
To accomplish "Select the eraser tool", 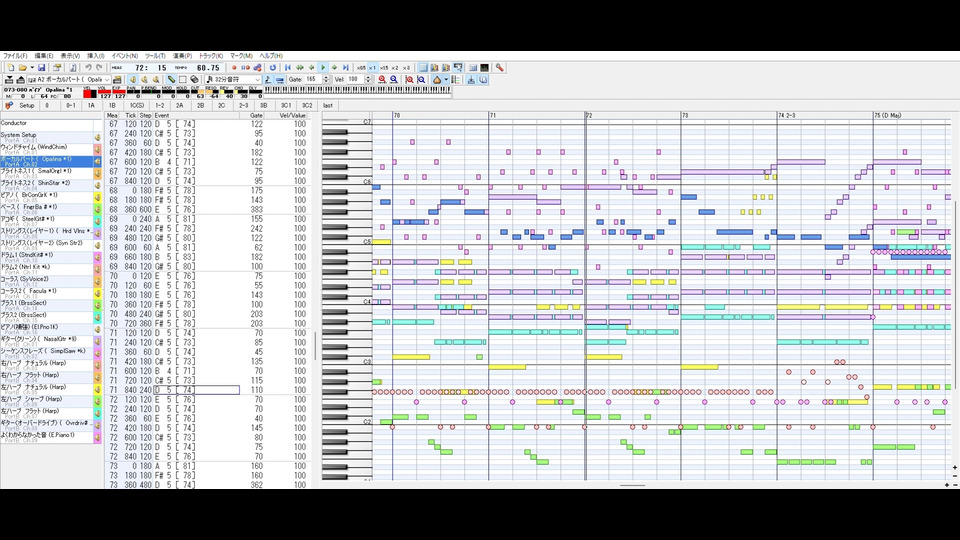I will click(194, 80).
